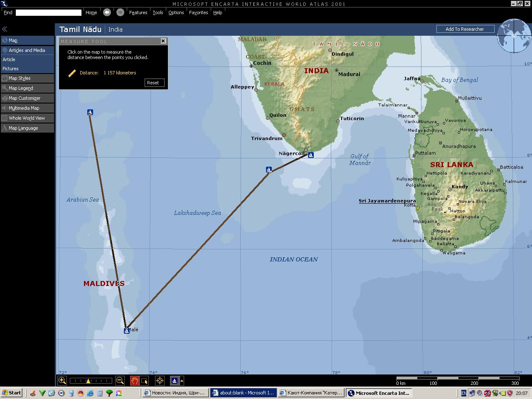Click the back navigation arrow

107,12
